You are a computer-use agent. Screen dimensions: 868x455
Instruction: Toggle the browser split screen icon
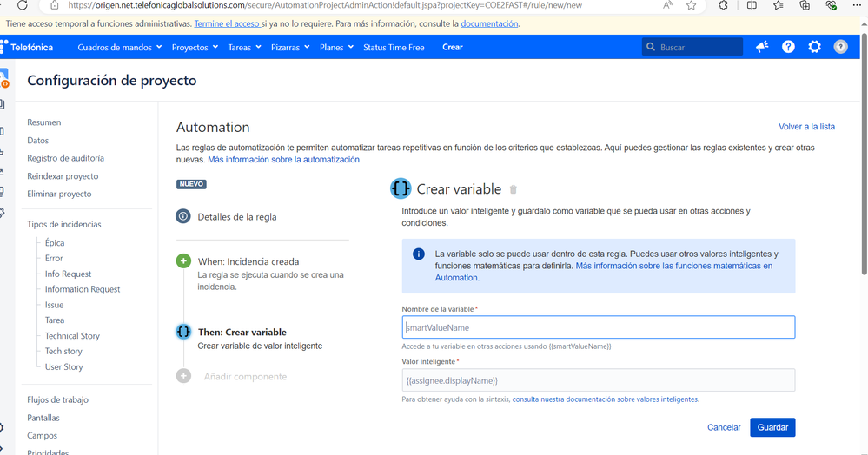(x=752, y=5)
